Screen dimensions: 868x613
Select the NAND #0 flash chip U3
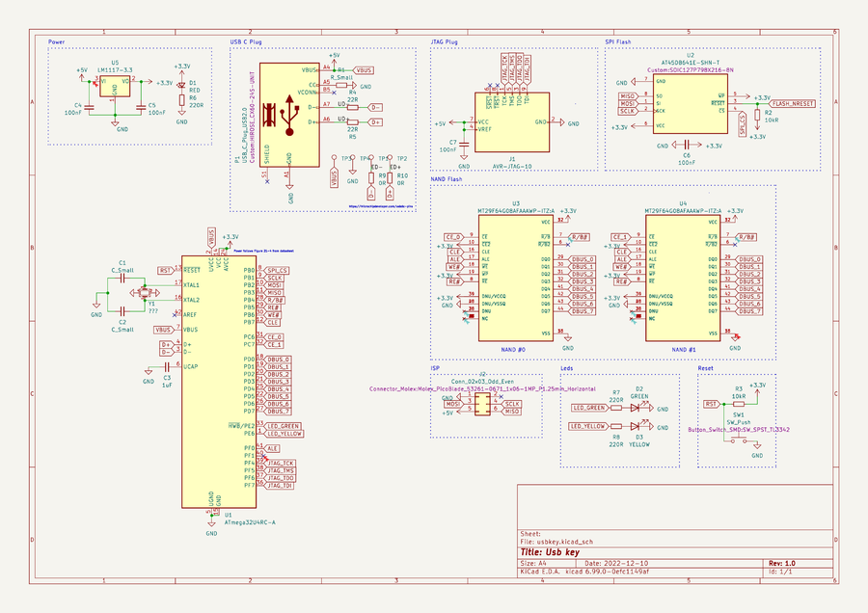point(515,279)
